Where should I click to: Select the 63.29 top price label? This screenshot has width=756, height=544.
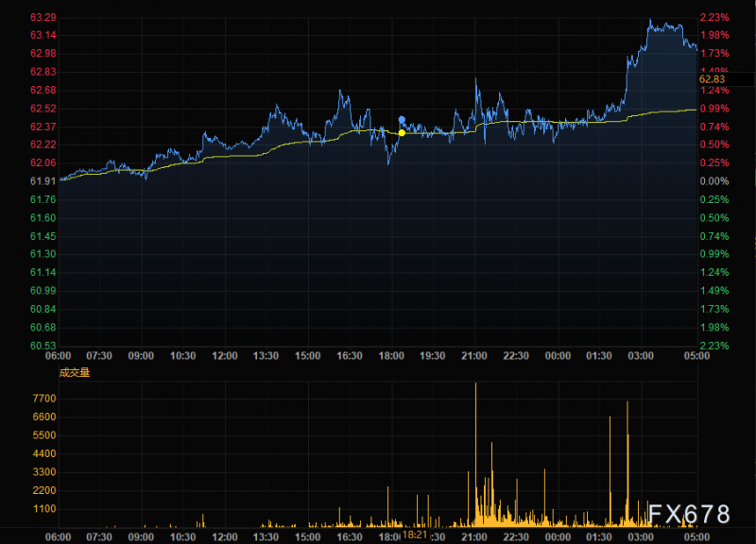(43, 17)
